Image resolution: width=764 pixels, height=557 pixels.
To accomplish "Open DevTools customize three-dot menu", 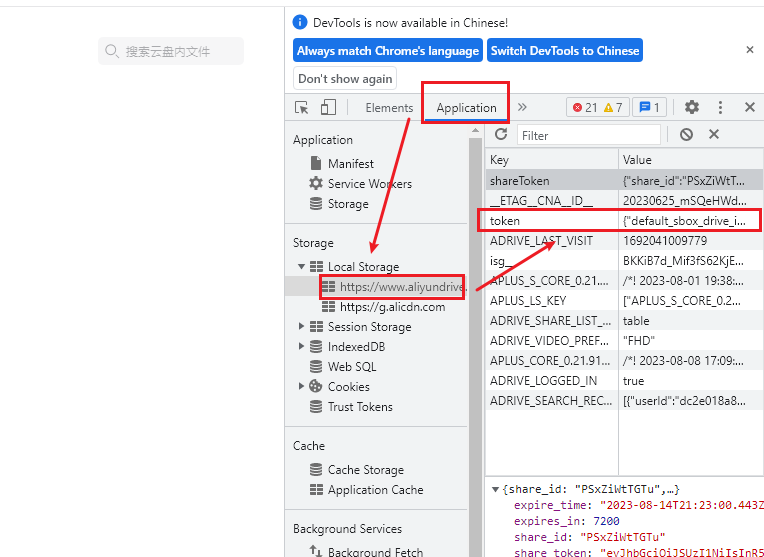I will (720, 107).
